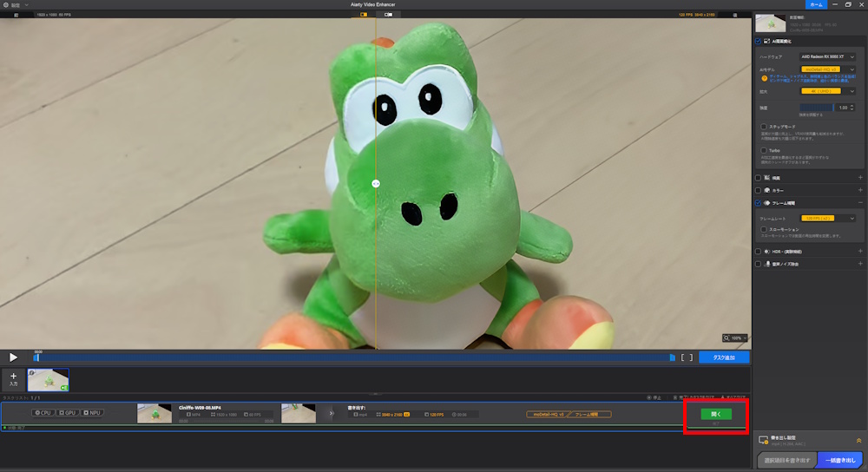
Task: Click the フレーム補間 tag in task row
Action: [589, 414]
